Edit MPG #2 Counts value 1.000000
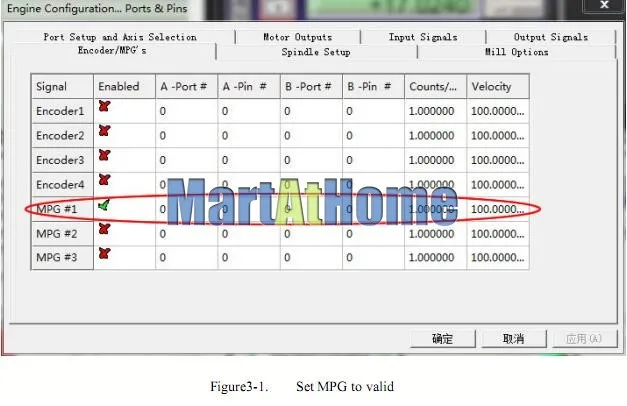 (x=436, y=234)
